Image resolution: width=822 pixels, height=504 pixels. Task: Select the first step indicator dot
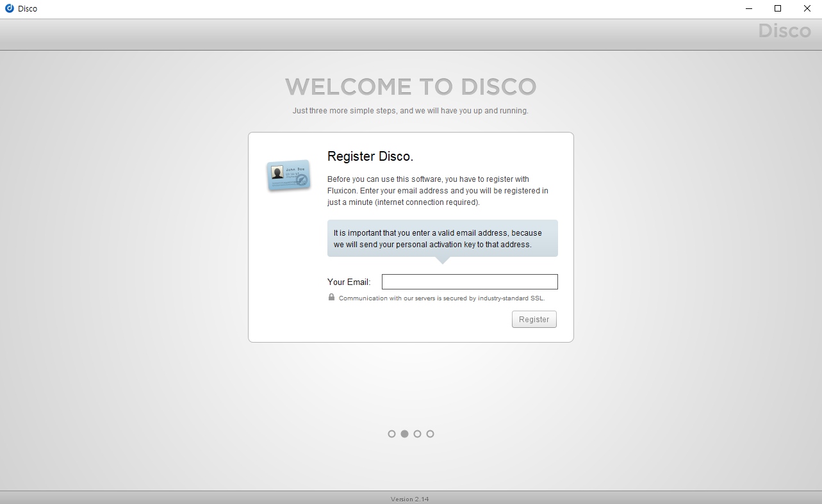(392, 434)
